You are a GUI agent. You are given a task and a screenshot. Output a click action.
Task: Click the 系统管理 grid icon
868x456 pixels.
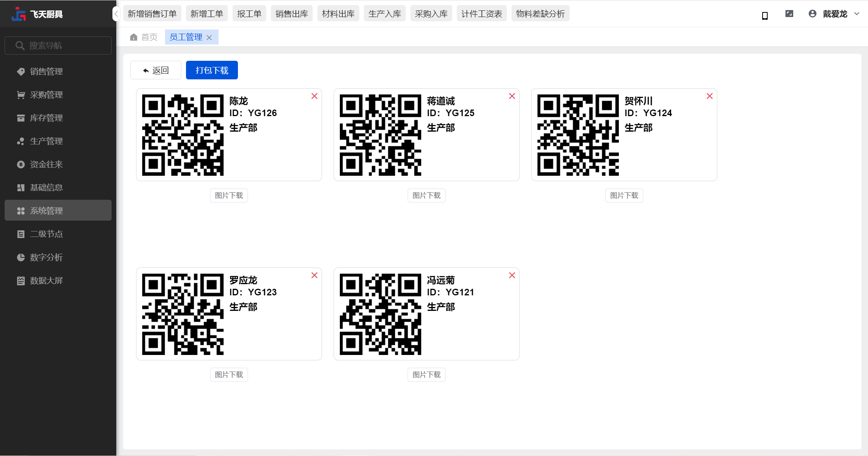coord(21,211)
